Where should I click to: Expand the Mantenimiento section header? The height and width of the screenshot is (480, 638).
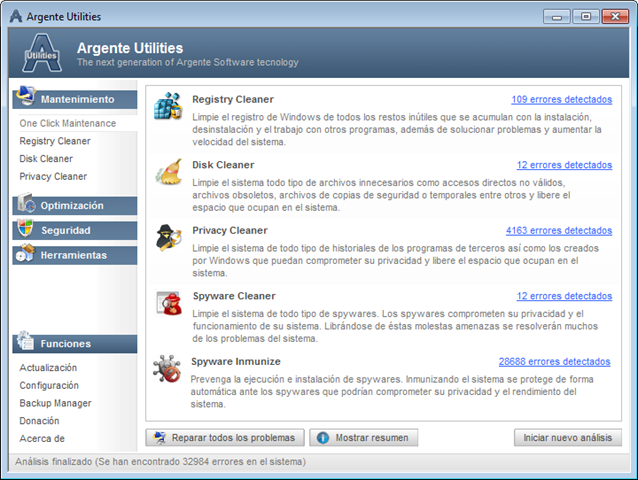(75, 99)
